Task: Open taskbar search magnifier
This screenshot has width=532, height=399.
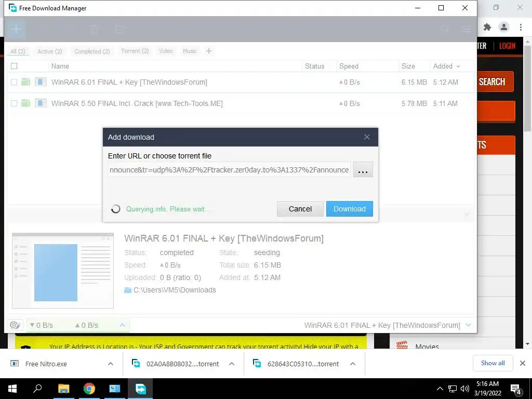Action: pyautogui.click(x=37, y=389)
